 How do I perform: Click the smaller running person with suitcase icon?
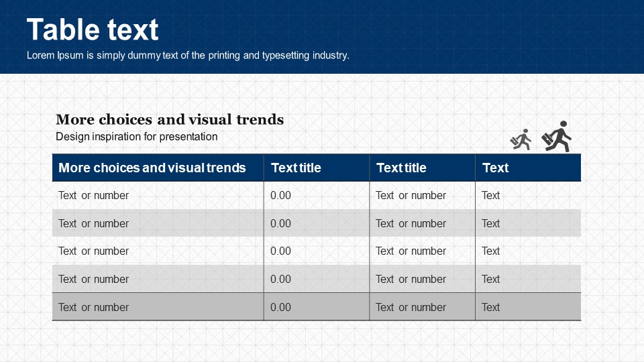(521, 139)
